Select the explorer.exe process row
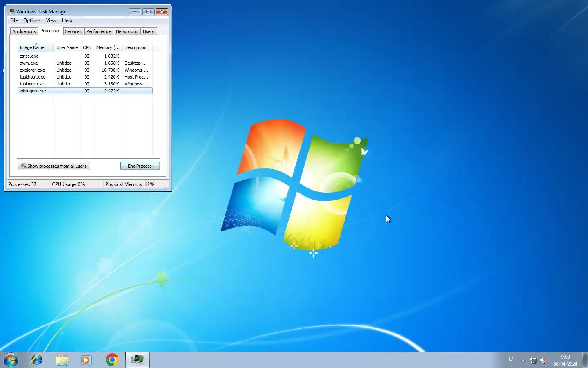The width and height of the screenshot is (588, 368). (x=85, y=70)
